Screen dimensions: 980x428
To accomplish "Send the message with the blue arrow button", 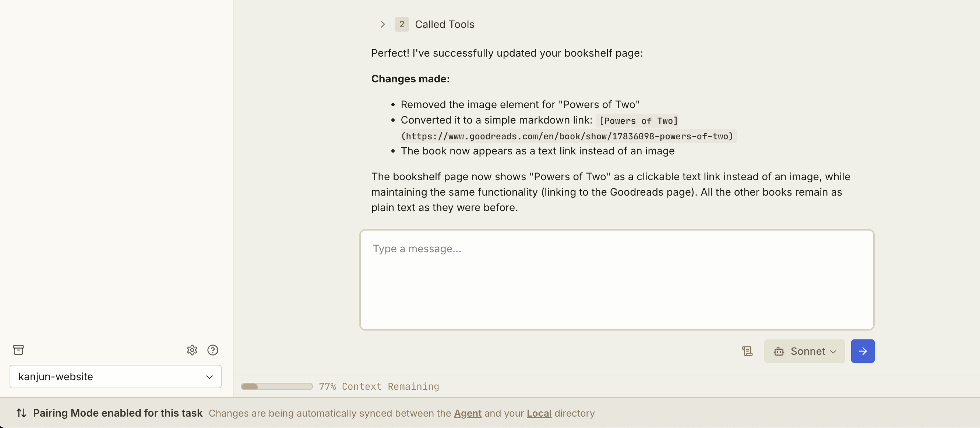I will click(x=863, y=351).
